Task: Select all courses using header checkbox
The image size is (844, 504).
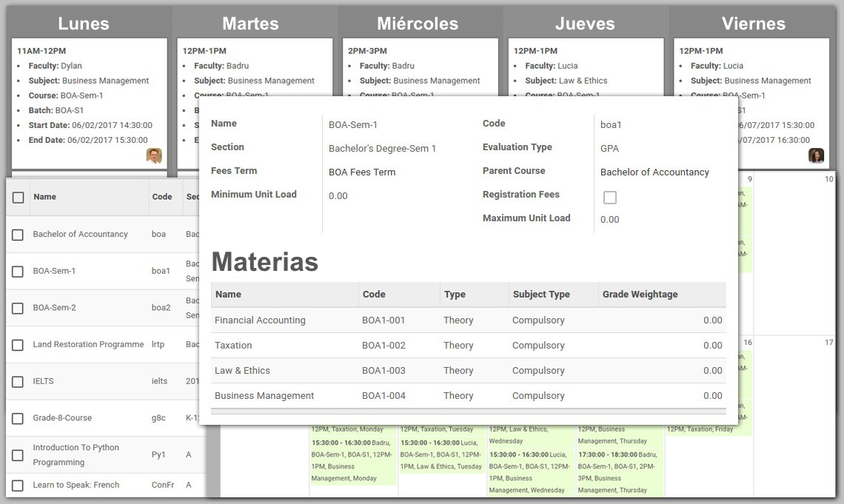Action: click(19, 198)
